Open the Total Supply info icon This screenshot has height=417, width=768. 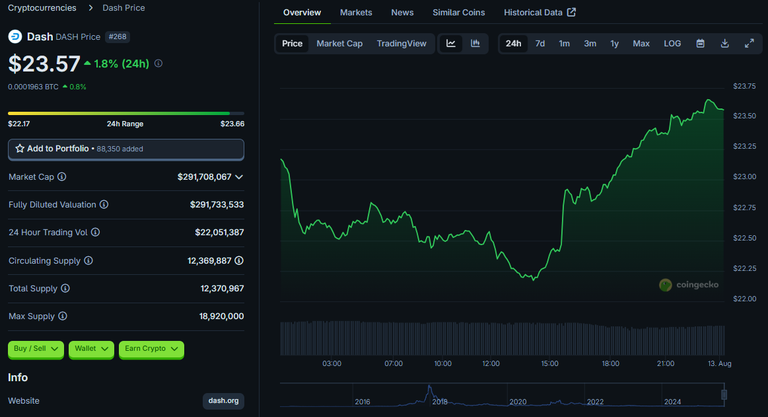pyautogui.click(x=65, y=288)
